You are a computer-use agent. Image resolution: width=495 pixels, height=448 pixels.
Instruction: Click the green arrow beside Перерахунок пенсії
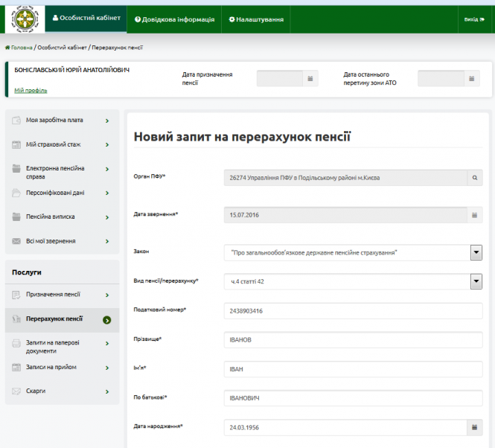(107, 320)
